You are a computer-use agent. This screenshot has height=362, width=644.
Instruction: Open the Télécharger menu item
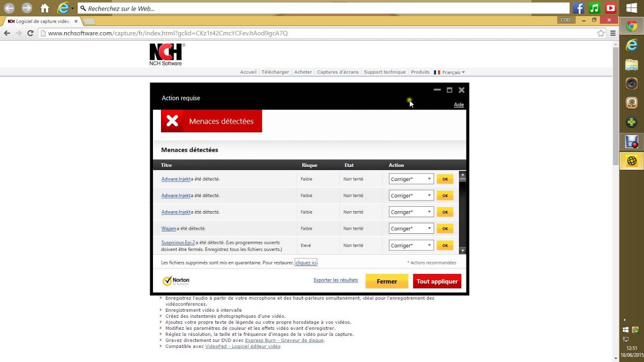tap(275, 72)
